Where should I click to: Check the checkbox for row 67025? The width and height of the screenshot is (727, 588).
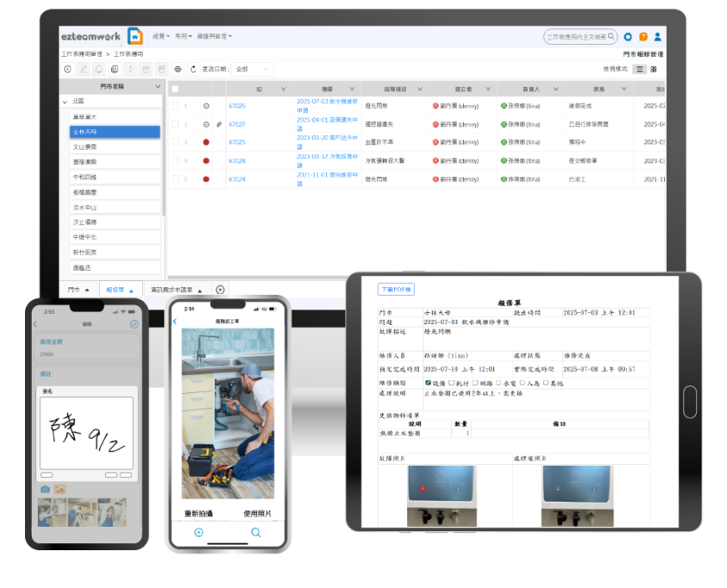tap(176, 142)
